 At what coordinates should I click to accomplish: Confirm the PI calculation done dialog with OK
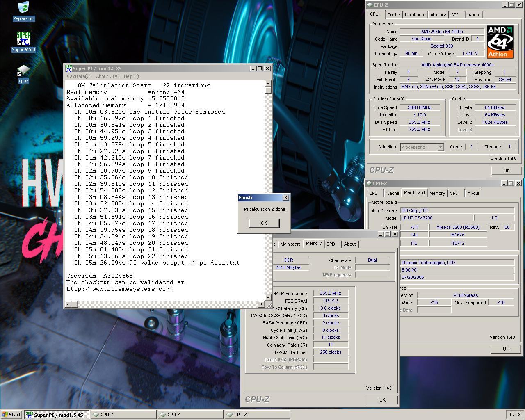264,223
